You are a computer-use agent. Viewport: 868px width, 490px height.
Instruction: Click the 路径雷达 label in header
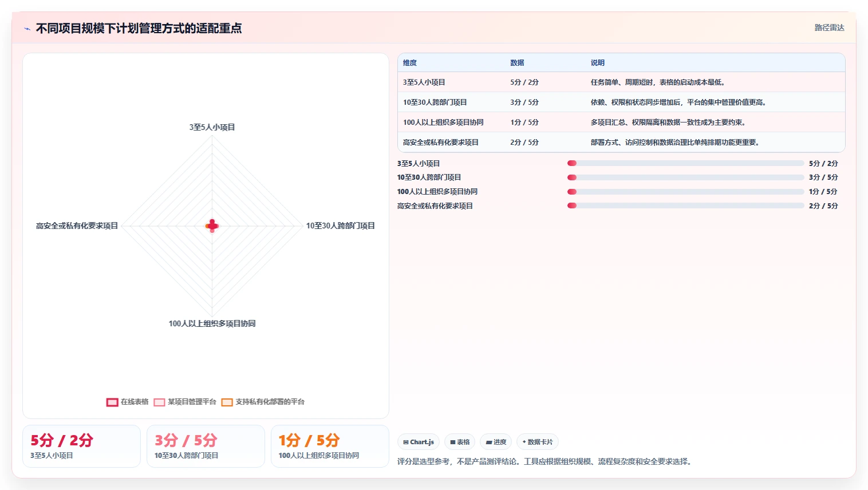830,27
